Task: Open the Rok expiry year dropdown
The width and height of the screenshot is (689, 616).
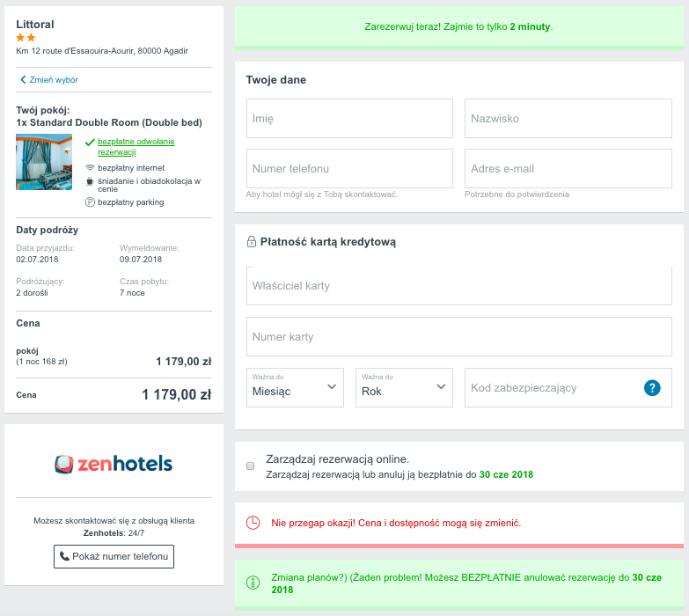Action: 404,387
